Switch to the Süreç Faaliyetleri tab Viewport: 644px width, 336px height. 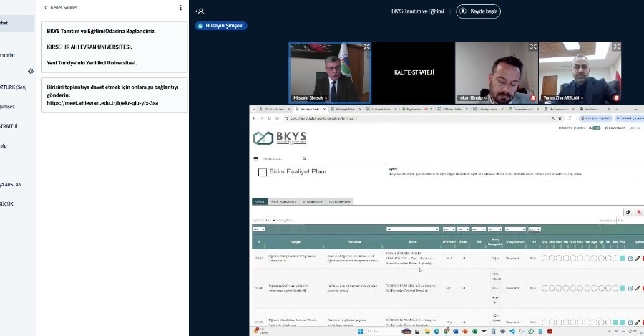click(x=283, y=202)
